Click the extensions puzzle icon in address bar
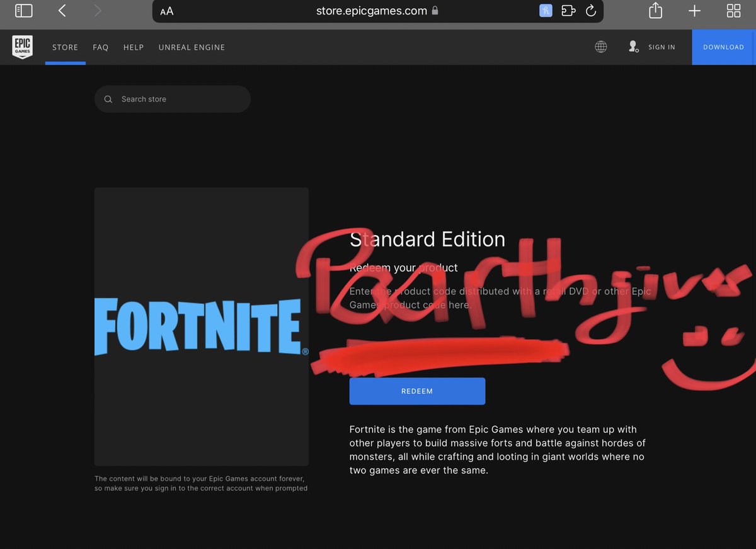This screenshot has width=756, height=549. (x=568, y=11)
